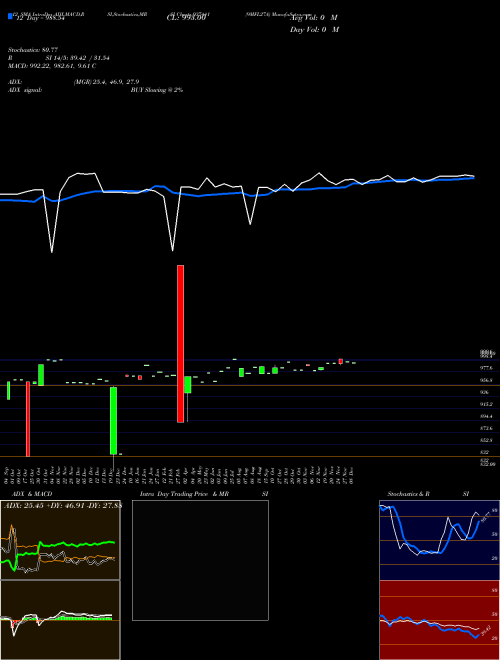Open the blue-background Stochastics chart panel
Viewport: 500px width, 660px height.
click(439, 540)
